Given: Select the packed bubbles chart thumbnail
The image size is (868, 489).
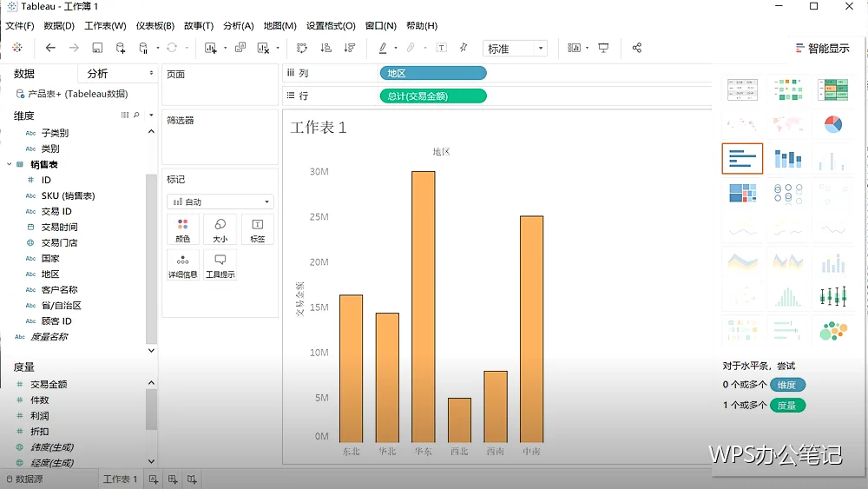Looking at the screenshot, I should [833, 331].
